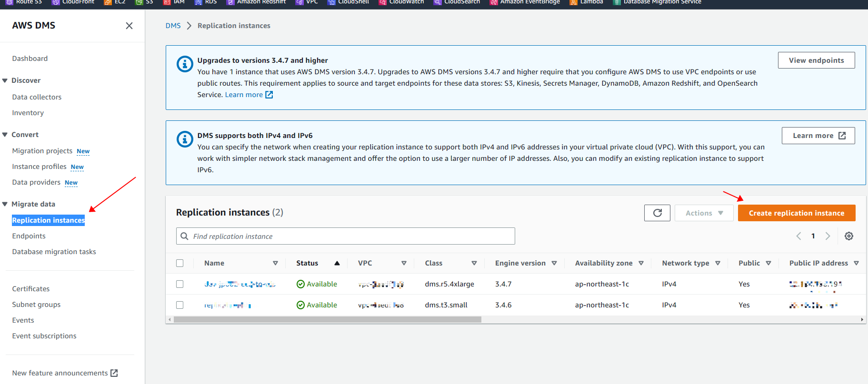Sort table by Availability zone column arrow
The height and width of the screenshot is (384, 868).
[641, 263]
